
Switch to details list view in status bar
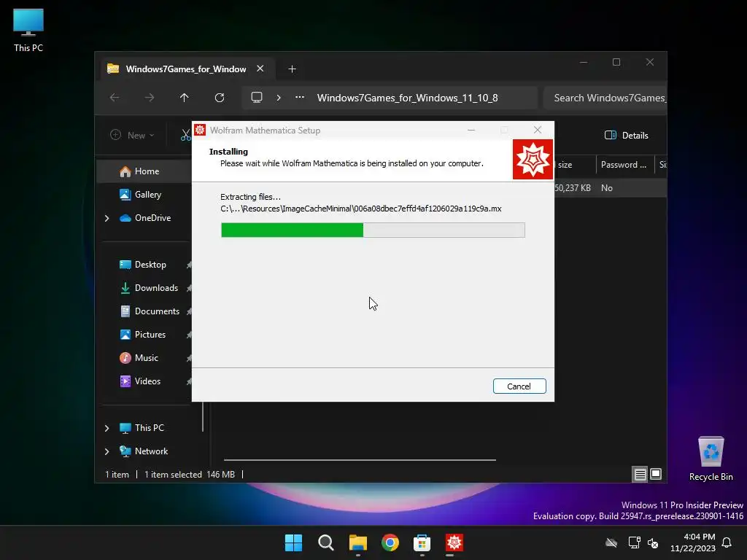click(x=640, y=474)
